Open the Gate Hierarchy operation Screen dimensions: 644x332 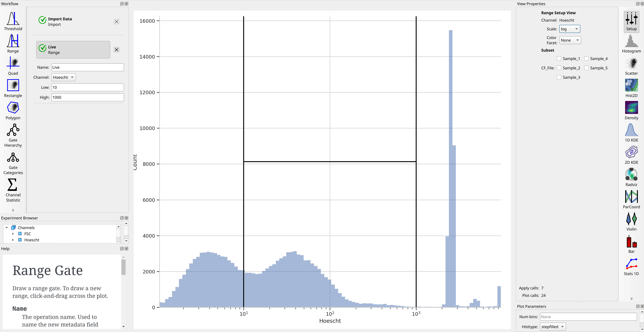tap(13, 135)
